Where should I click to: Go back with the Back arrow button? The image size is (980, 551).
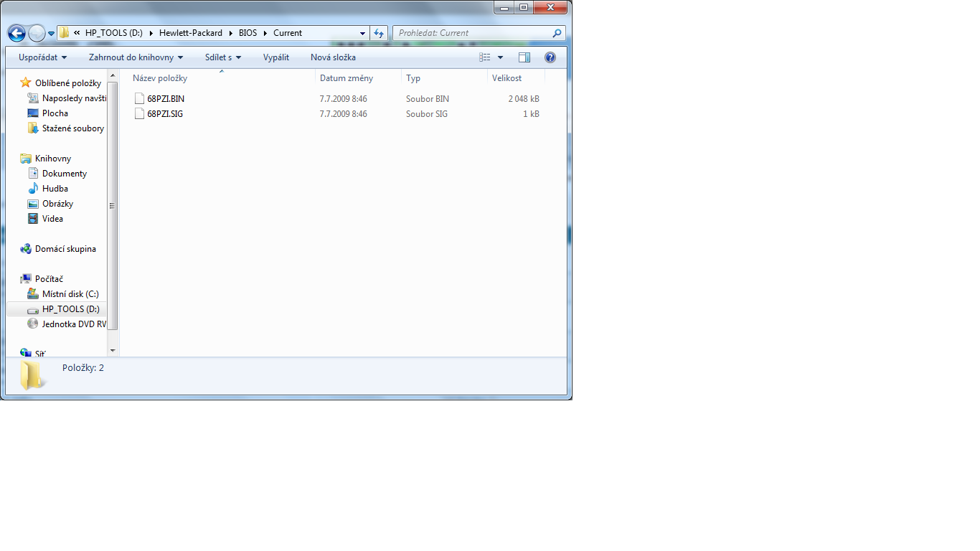coord(17,33)
